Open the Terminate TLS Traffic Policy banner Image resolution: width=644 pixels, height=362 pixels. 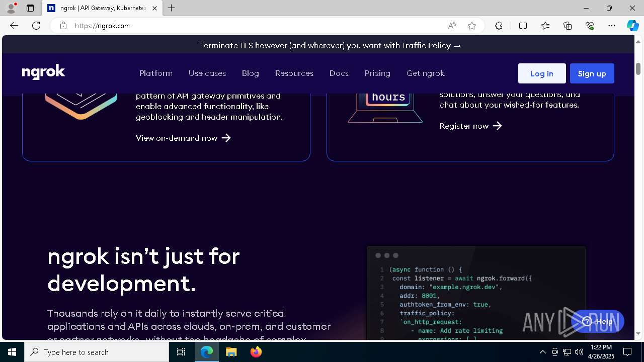[x=331, y=45]
